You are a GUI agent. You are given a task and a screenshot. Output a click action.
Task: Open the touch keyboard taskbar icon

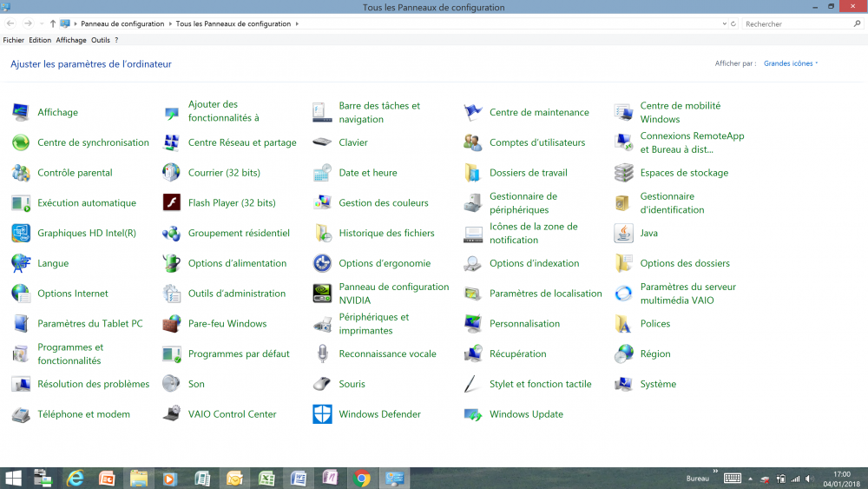coord(733,478)
